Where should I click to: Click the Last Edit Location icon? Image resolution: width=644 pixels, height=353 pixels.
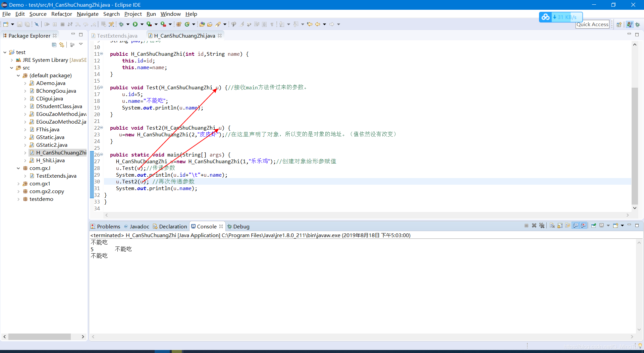tap(310, 24)
